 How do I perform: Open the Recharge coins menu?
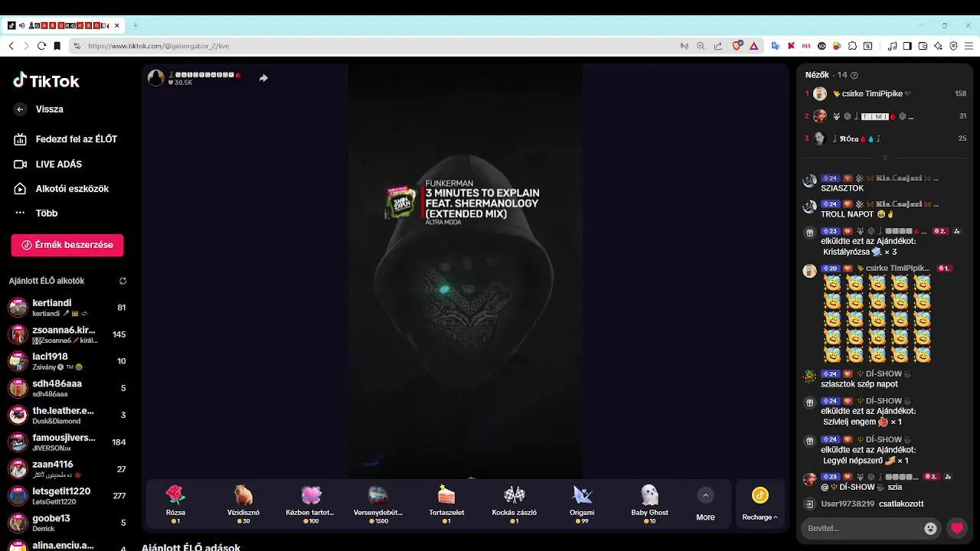pyautogui.click(x=759, y=504)
